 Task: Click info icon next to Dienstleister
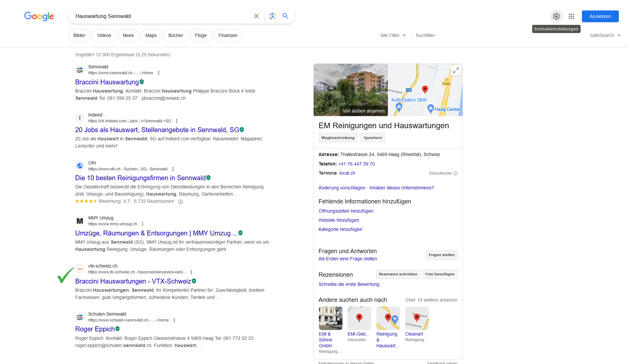coord(455,173)
